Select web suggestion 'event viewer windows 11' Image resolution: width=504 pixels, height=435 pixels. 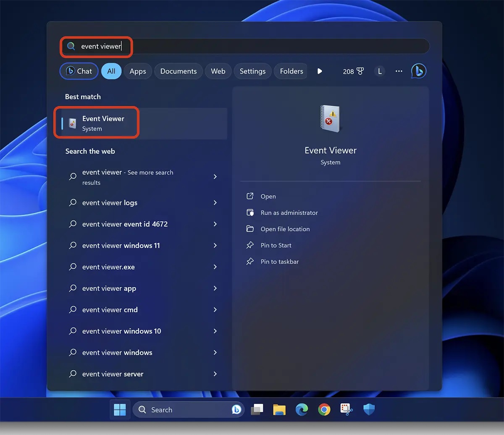pos(144,246)
